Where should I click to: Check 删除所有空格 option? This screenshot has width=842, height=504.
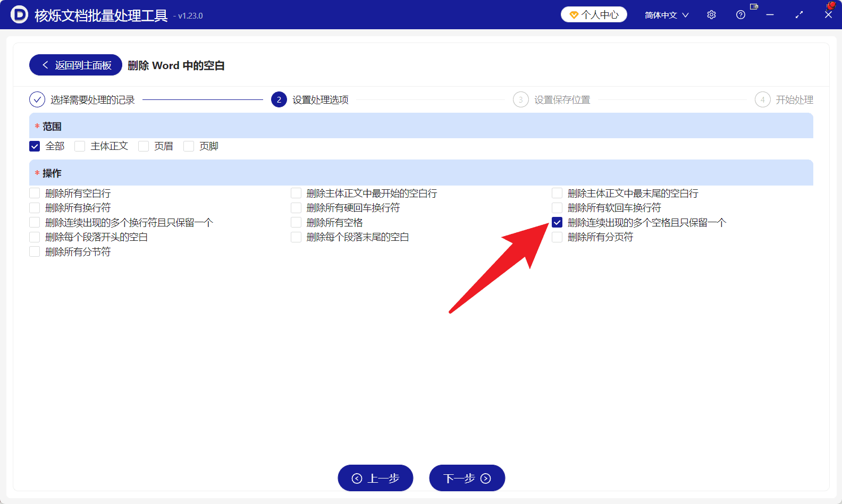click(296, 222)
